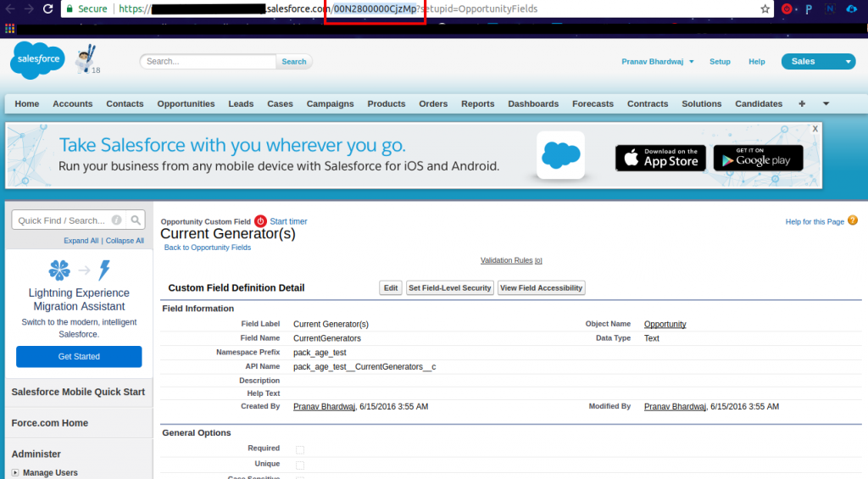This screenshot has height=479, width=868.
Task: Click the Opportunity object name link
Action: [x=665, y=324]
